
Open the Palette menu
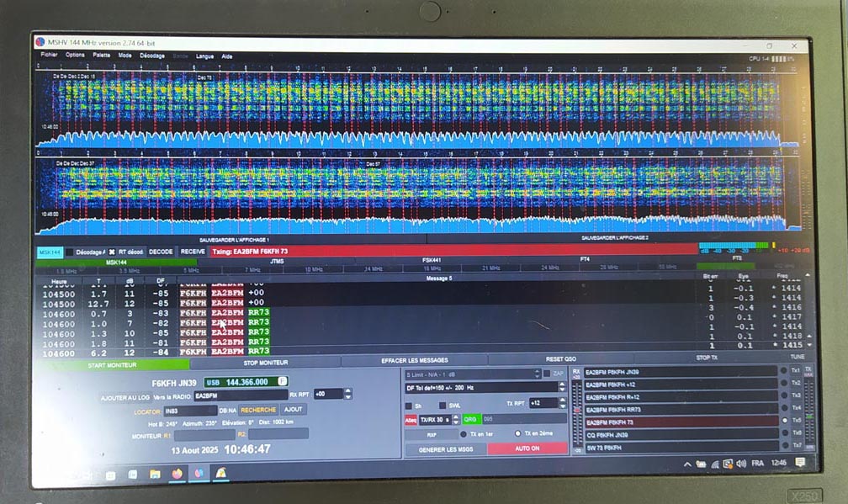click(101, 56)
